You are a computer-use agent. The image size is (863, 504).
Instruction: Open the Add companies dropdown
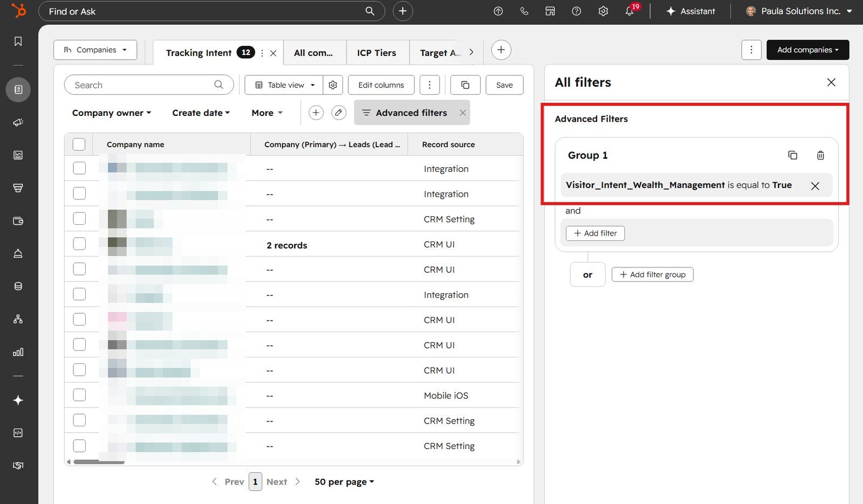click(x=807, y=50)
